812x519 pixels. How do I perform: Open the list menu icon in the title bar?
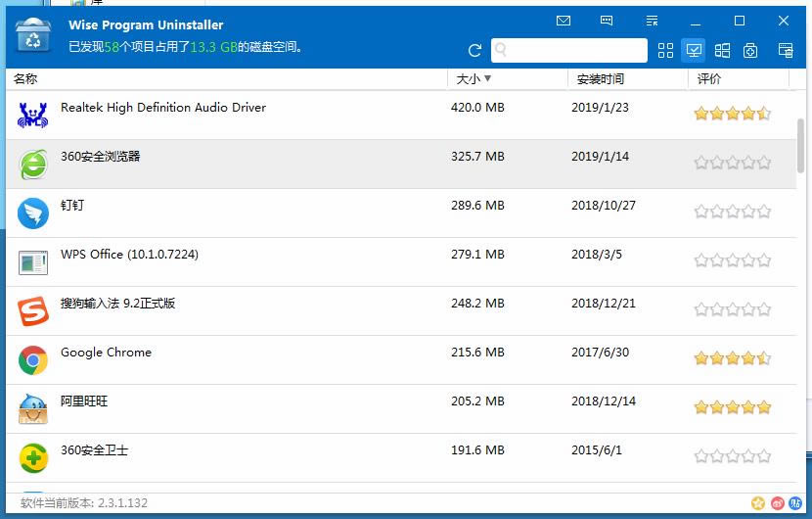coord(652,21)
